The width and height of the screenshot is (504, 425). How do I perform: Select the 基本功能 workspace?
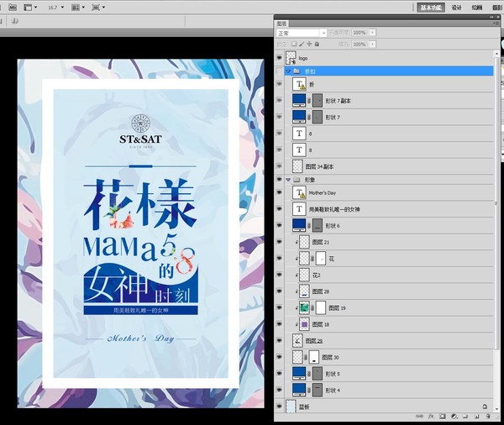point(431,8)
